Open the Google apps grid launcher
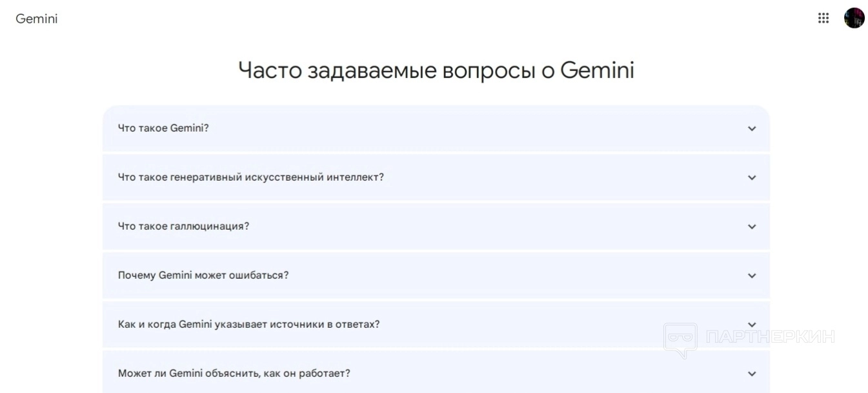This screenshot has width=868, height=393. coord(823,18)
